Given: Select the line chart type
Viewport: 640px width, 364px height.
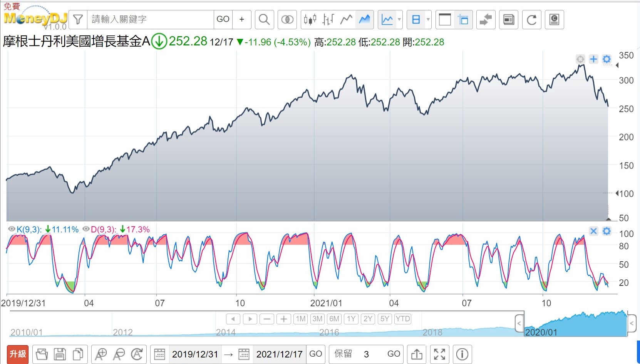Looking at the screenshot, I should pyautogui.click(x=346, y=19).
